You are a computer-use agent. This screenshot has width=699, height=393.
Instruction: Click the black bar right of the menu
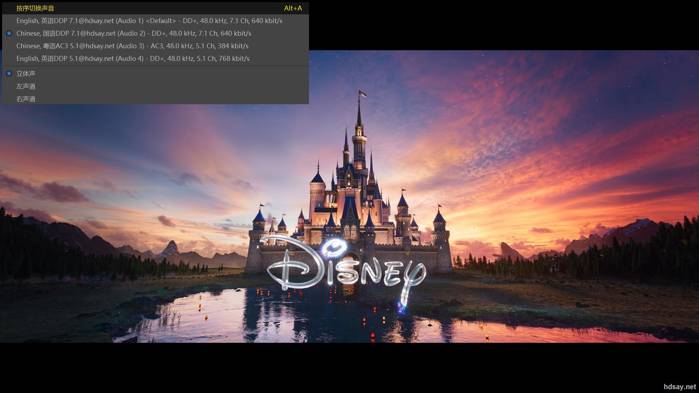coord(504,25)
